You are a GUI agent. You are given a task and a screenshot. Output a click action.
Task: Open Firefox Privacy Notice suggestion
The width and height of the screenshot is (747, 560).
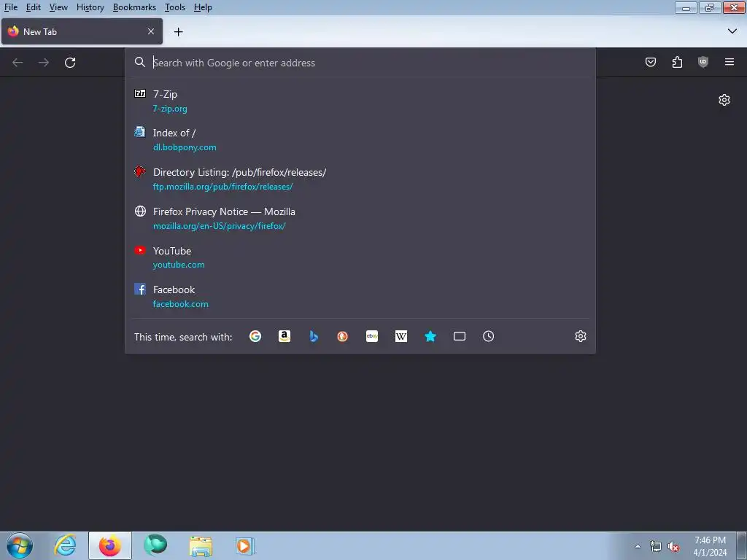click(360, 219)
